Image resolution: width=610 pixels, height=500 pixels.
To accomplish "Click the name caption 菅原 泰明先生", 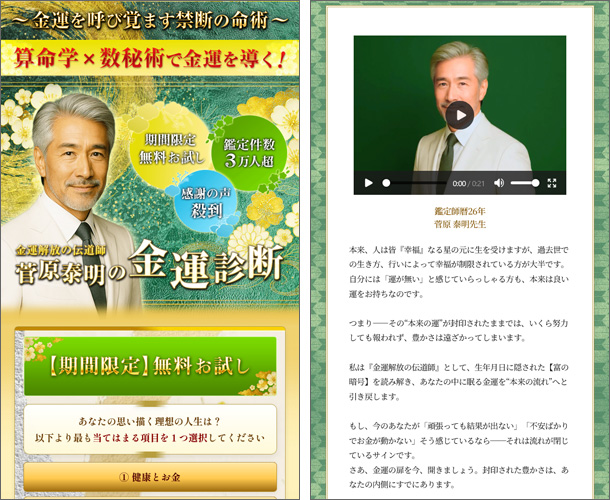I will click(460, 225).
